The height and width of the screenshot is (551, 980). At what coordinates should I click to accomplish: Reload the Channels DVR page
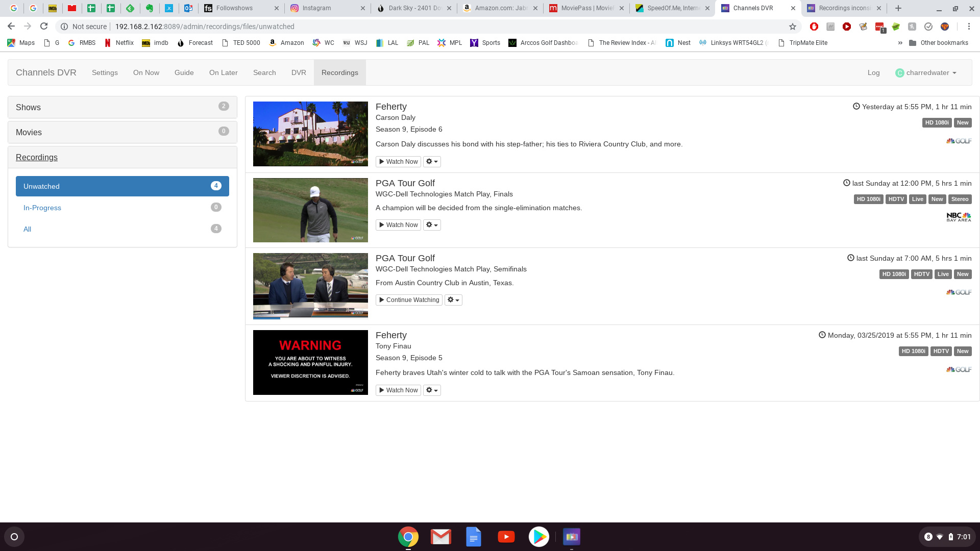[44, 27]
